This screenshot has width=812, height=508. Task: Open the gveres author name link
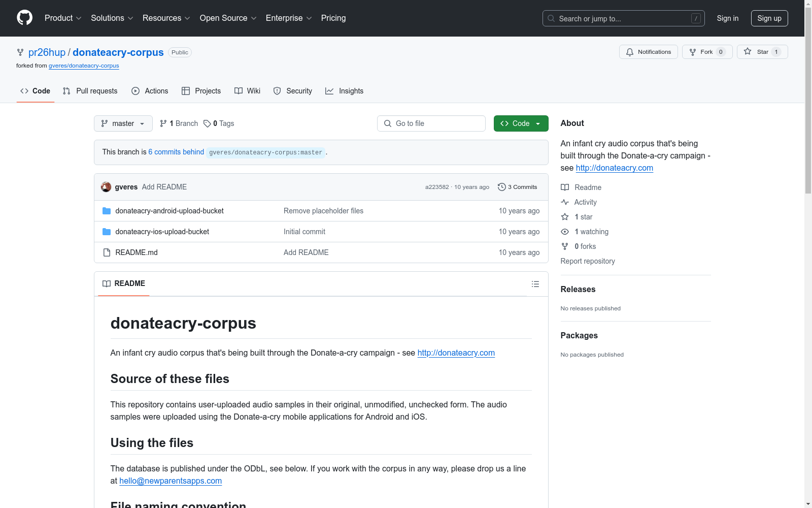pyautogui.click(x=126, y=187)
